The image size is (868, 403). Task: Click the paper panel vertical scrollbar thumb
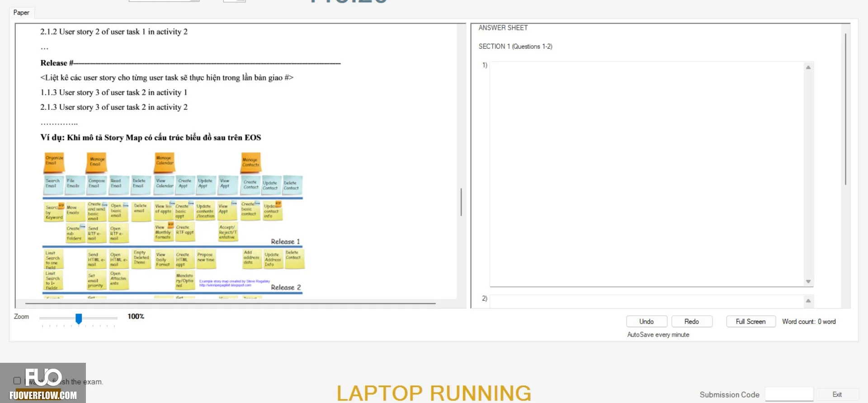461,202
